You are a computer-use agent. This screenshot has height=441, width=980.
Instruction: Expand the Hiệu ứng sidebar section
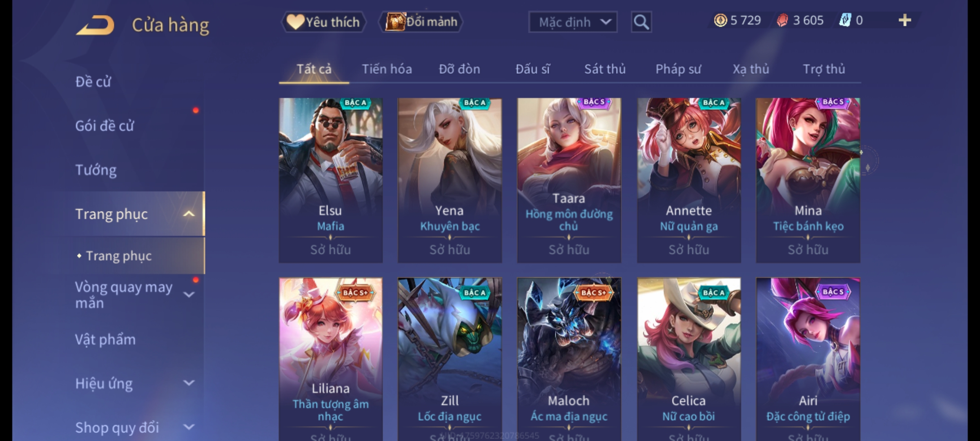(189, 383)
